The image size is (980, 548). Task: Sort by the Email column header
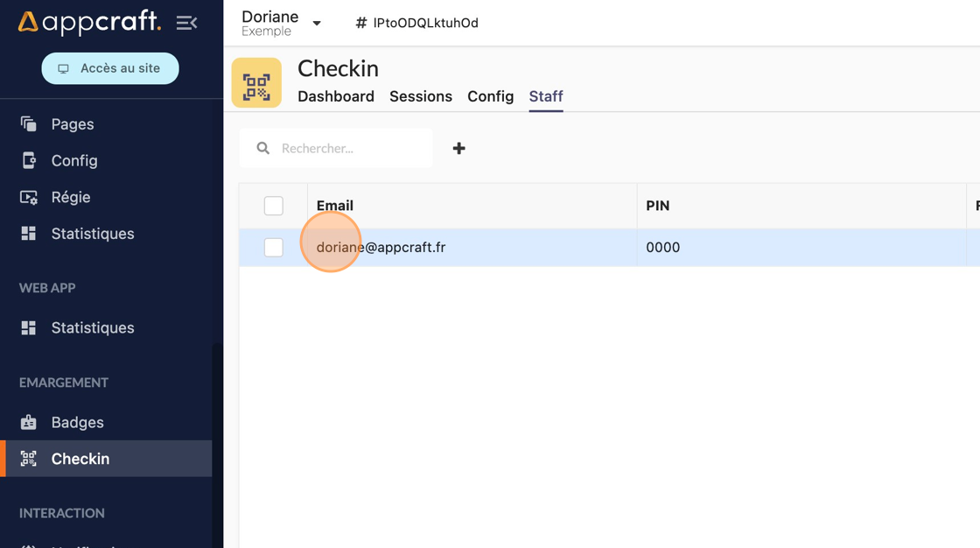click(x=335, y=206)
